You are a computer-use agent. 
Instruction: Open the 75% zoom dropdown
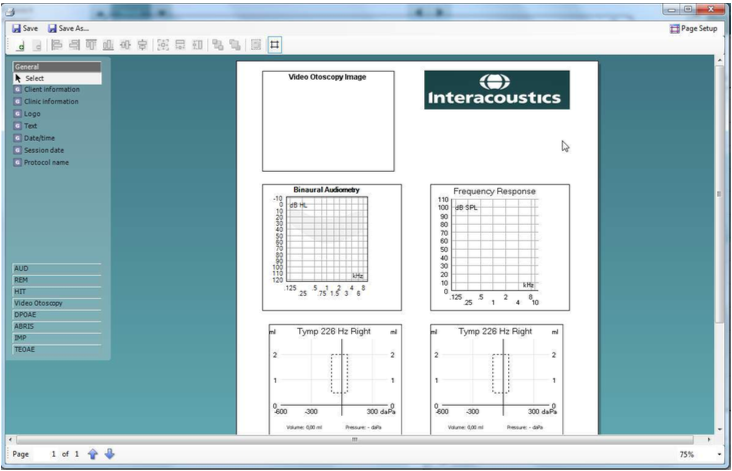tap(719, 454)
